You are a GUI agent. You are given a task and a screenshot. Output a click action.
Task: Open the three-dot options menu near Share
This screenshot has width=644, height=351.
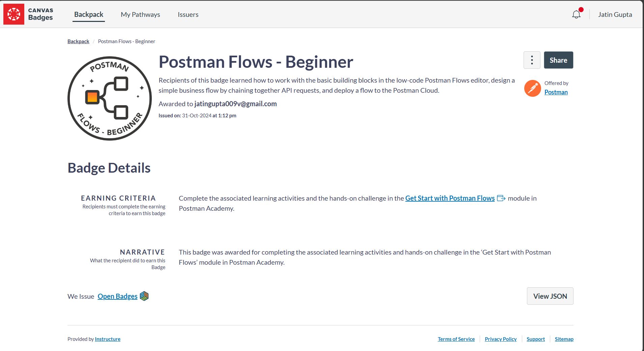click(531, 60)
